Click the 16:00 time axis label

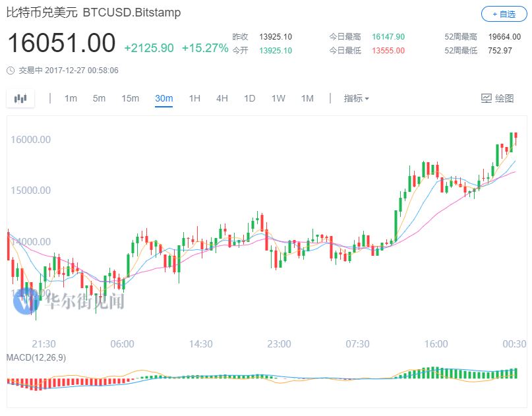(x=436, y=344)
